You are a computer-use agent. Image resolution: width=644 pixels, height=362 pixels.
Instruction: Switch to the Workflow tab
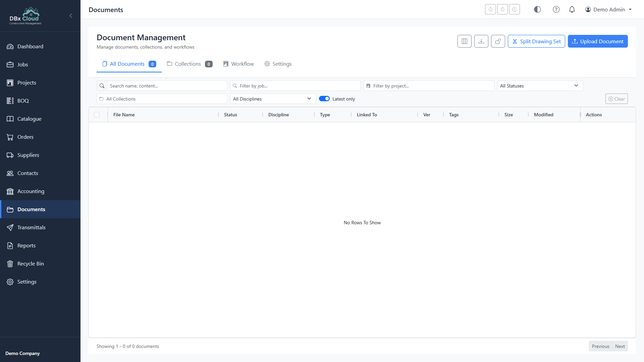[238, 64]
